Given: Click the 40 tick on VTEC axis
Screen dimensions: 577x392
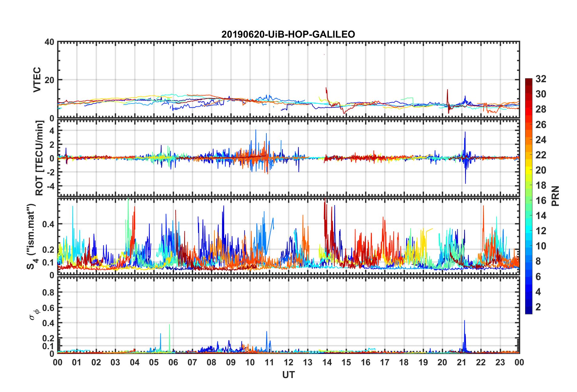Looking at the screenshot, I should click(x=49, y=42).
